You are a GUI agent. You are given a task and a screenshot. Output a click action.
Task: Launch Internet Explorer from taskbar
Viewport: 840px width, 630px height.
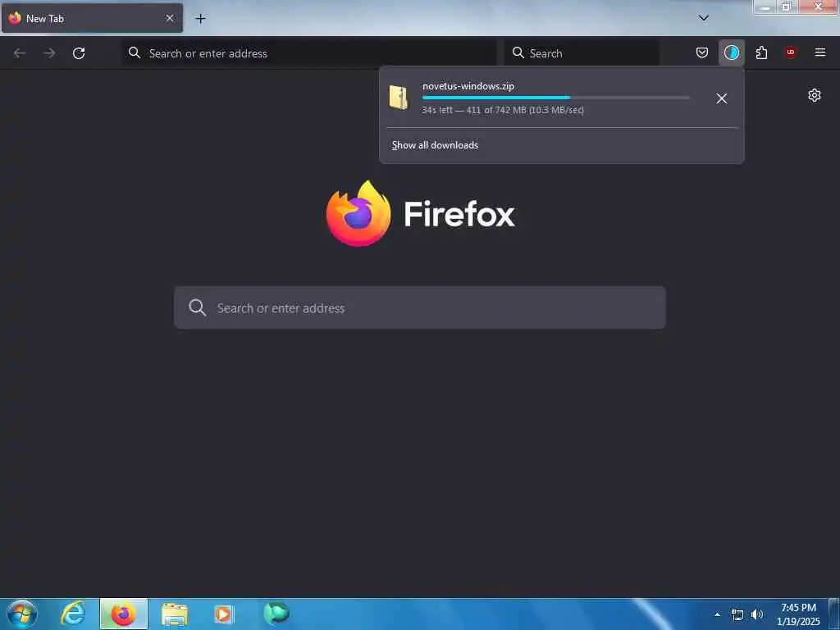73,614
